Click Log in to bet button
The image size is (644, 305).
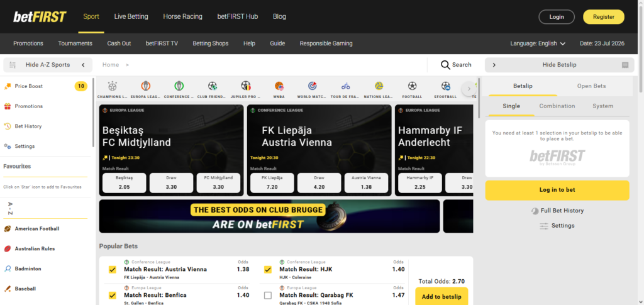point(557,190)
